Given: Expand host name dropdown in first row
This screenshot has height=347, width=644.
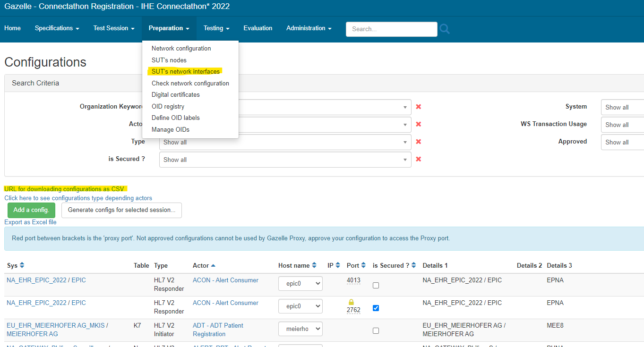Looking at the screenshot, I should click(x=300, y=284).
